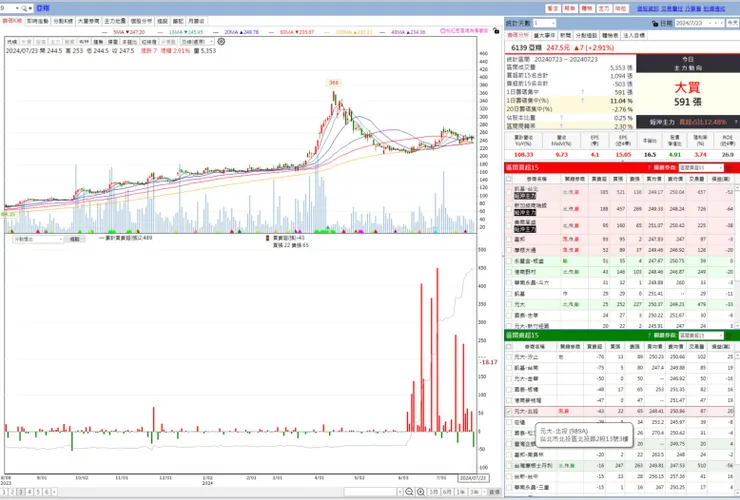The height and width of the screenshot is (500, 740).
Task: Uncheck the 元大-北投 row checkbox
Action: click(509, 411)
